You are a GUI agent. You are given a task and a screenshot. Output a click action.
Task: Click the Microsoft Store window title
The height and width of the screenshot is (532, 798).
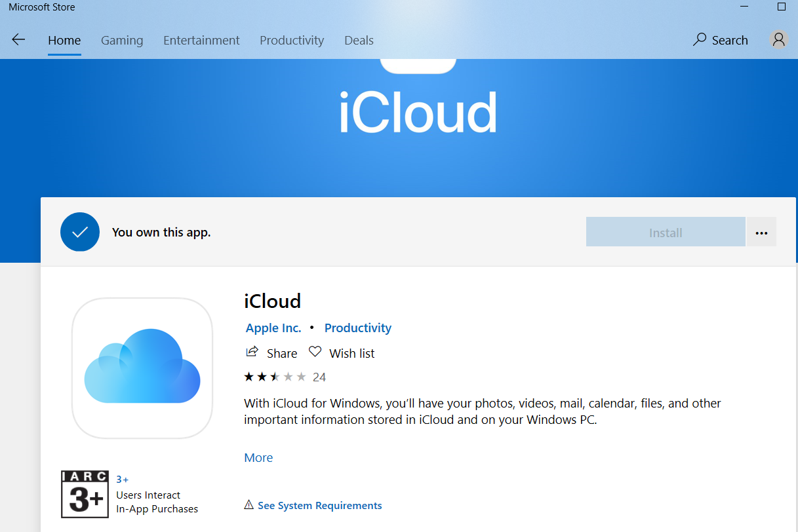(x=41, y=7)
